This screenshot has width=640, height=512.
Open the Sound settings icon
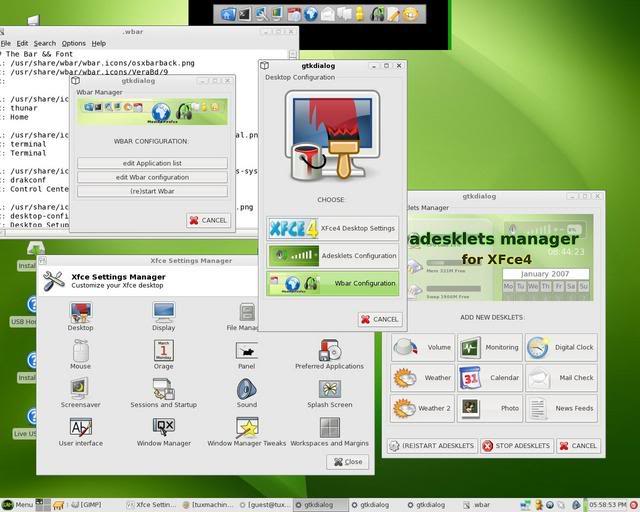tap(246, 389)
